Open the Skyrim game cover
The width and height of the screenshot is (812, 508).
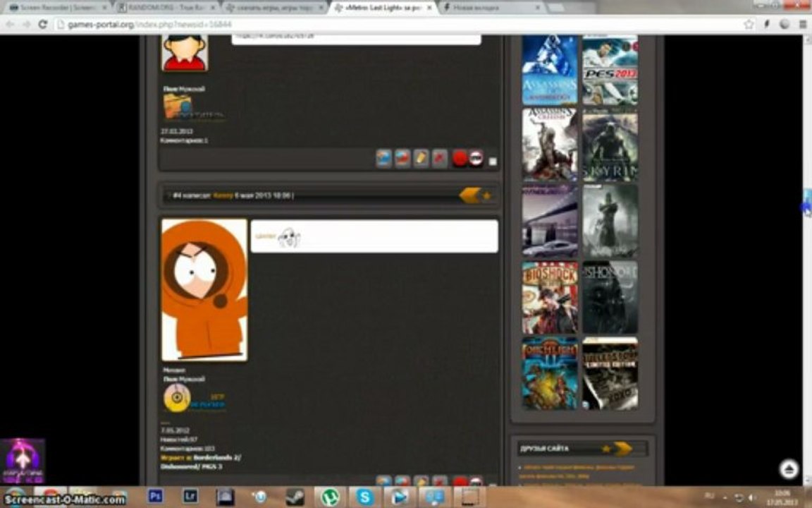(610, 145)
